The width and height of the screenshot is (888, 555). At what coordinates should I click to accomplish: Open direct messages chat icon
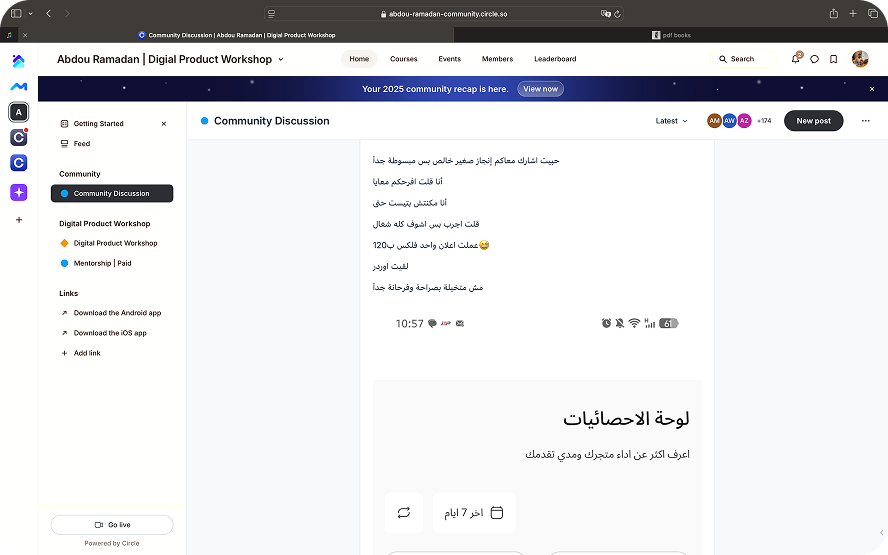tap(814, 59)
